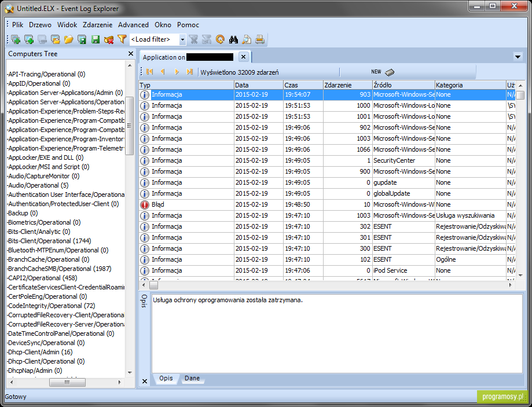This screenshot has height=407, width=532.
Task: Open the Zdarzenie menu
Action: [x=97, y=25]
